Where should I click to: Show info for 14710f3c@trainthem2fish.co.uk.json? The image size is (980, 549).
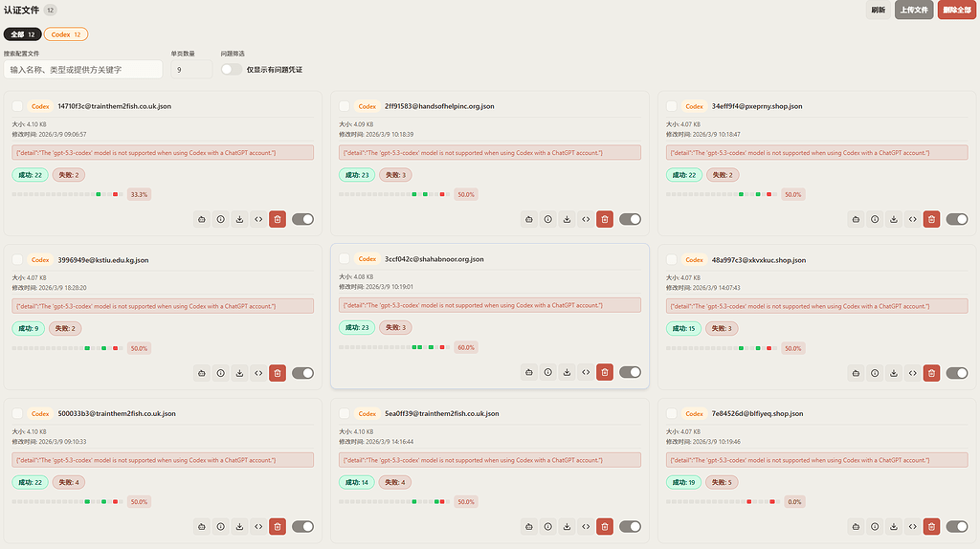click(x=221, y=219)
